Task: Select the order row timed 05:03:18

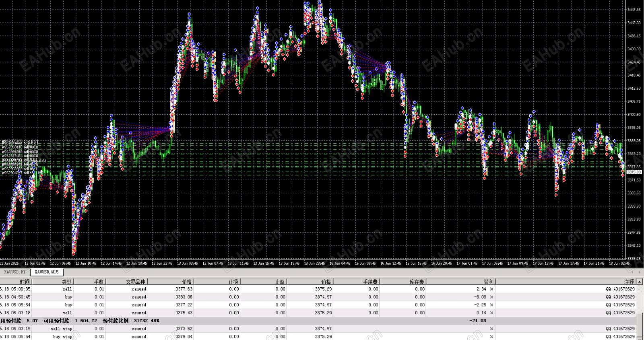Action: point(318,313)
